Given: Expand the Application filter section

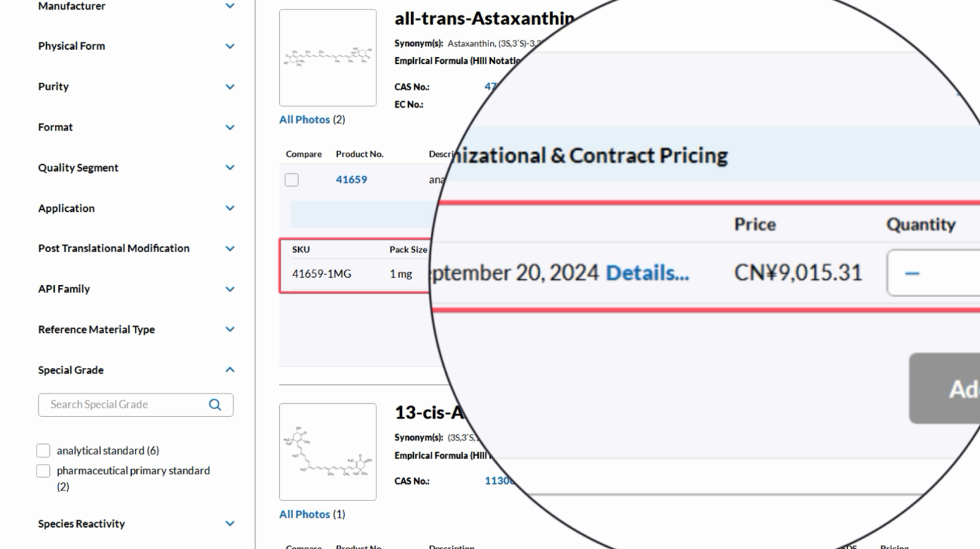Looking at the screenshot, I should (230, 208).
